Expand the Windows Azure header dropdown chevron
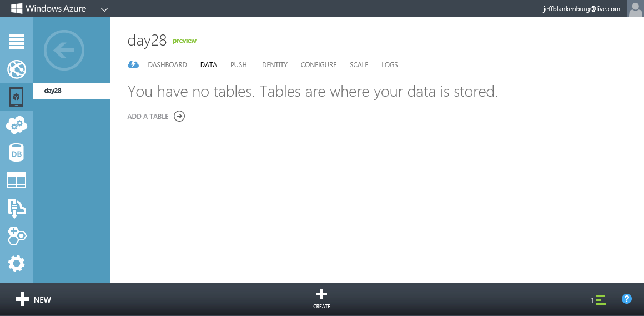Viewport: 644px width, 316px height. tap(104, 9)
